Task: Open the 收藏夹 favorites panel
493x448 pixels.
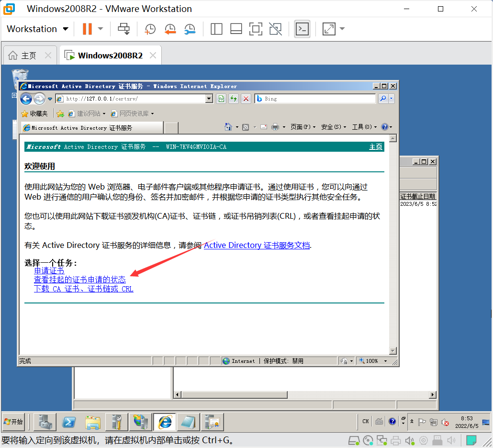Action: tap(34, 113)
